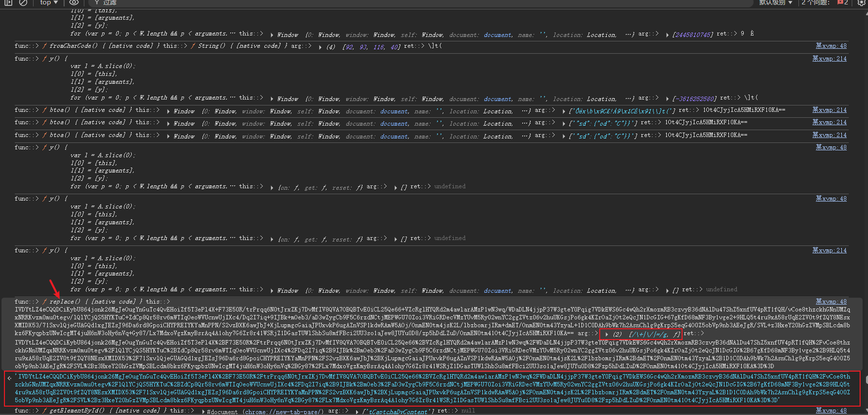868x415 pixels.
Task: Clear the console with the ban icon
Action: tap(23, 2)
